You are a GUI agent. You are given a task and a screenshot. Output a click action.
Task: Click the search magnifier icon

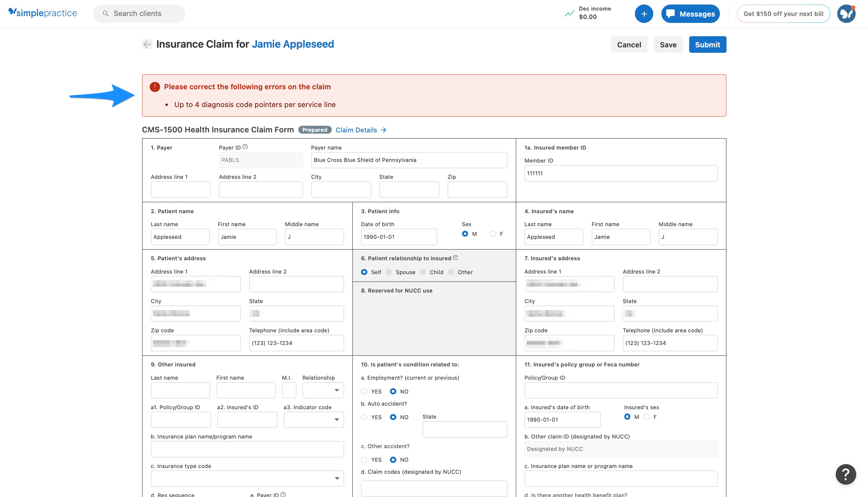[106, 13]
